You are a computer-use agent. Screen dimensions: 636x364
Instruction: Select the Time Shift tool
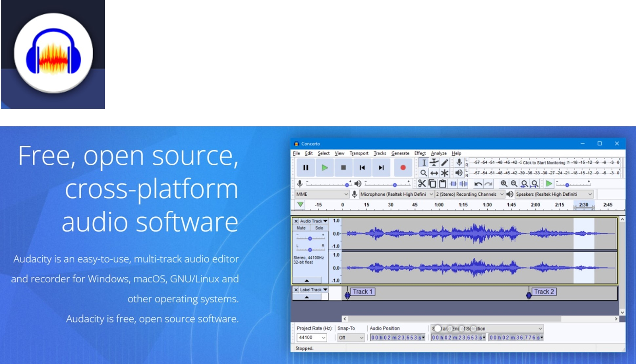[x=434, y=173]
